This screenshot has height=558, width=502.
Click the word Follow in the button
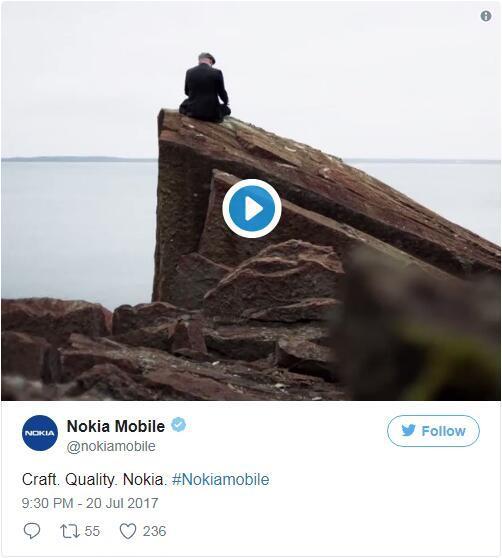[443, 431]
